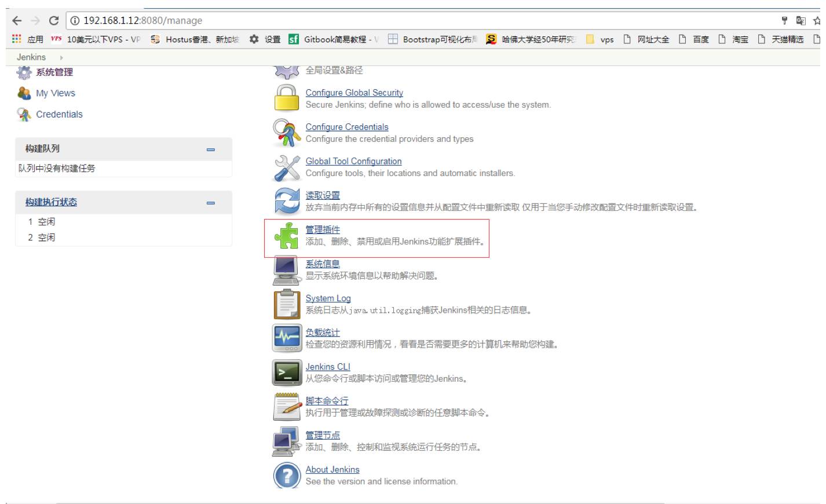Image resolution: width=826 pixels, height=504 pixels.
Task: Click the 添加、删除、禁用或启用Jenkins功能扩展插件 description
Action: tap(396, 242)
